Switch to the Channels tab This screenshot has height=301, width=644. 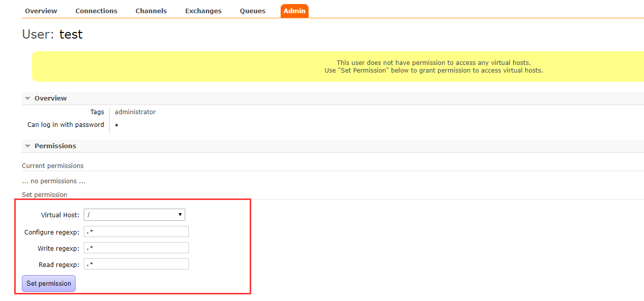pyautogui.click(x=151, y=11)
